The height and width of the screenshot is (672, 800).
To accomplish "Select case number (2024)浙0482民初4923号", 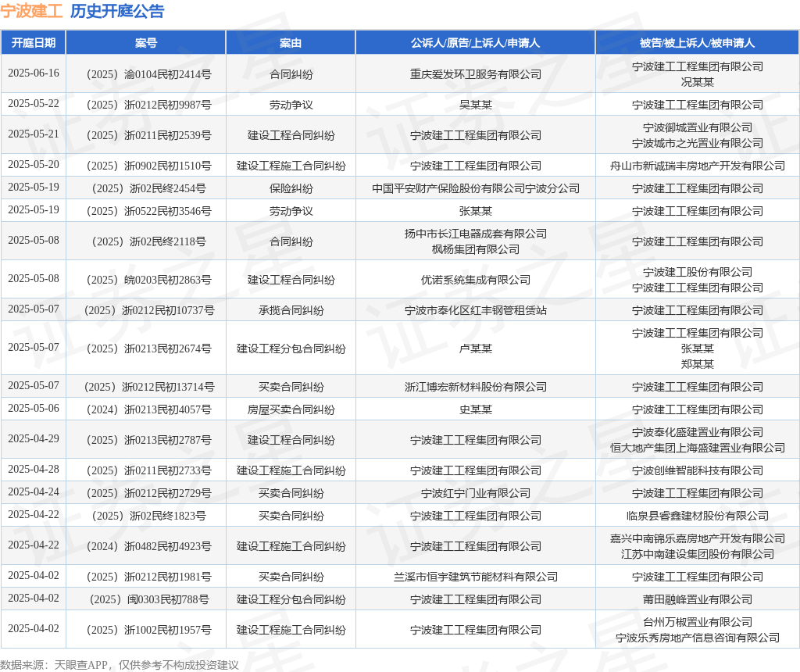I will (148, 546).
